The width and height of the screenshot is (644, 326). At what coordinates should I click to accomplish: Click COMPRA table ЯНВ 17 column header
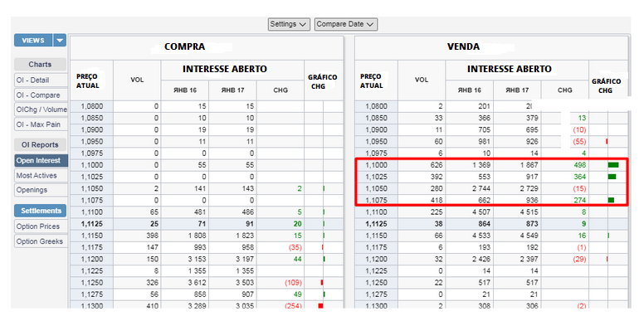coord(232,90)
